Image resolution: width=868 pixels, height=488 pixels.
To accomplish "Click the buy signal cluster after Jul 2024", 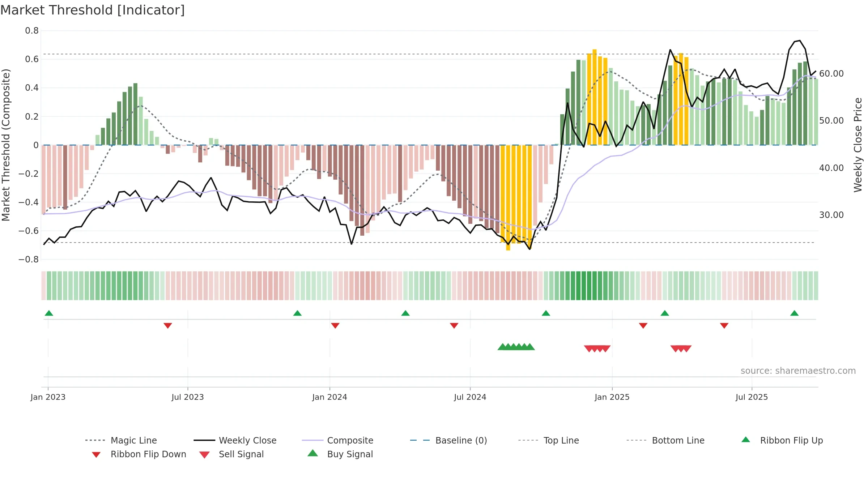I will pyautogui.click(x=516, y=347).
